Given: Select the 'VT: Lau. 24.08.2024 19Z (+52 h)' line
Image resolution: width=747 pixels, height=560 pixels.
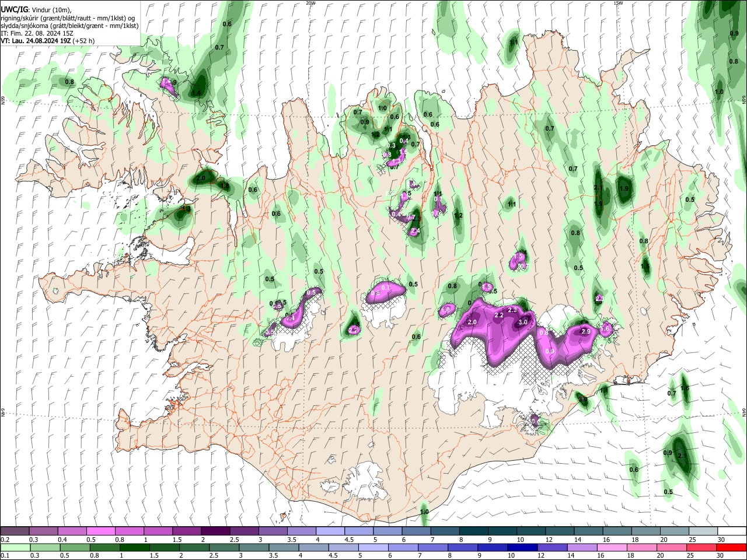Looking at the screenshot, I should pyautogui.click(x=47, y=41).
